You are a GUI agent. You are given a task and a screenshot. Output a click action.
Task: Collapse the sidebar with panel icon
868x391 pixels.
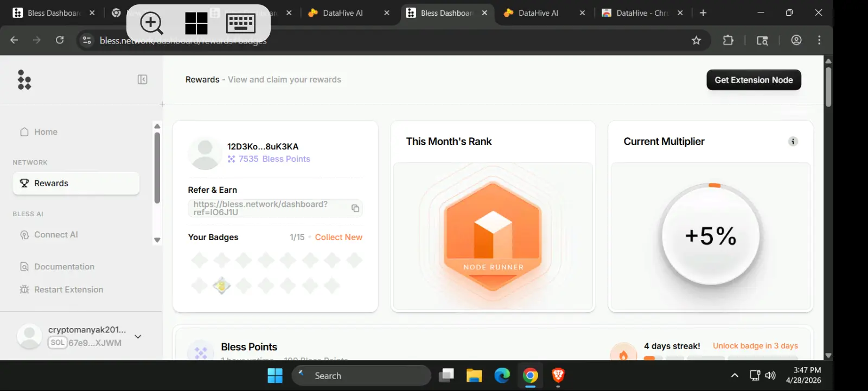coord(142,80)
